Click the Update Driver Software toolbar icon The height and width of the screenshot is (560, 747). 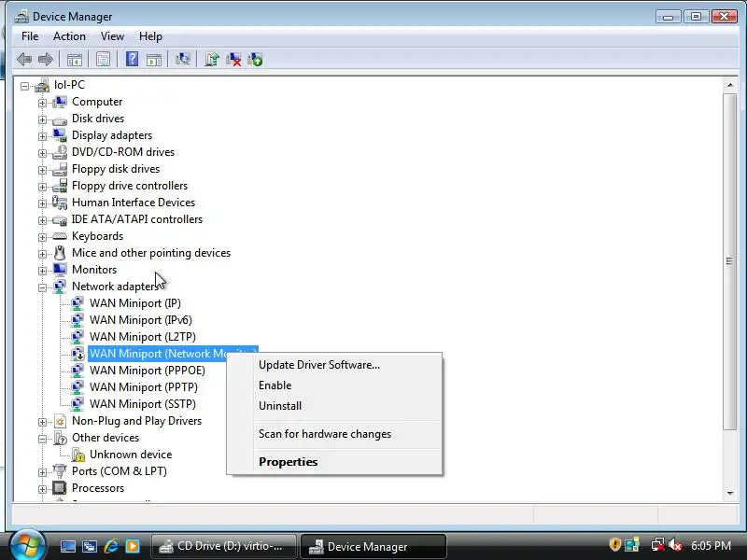[x=212, y=59]
